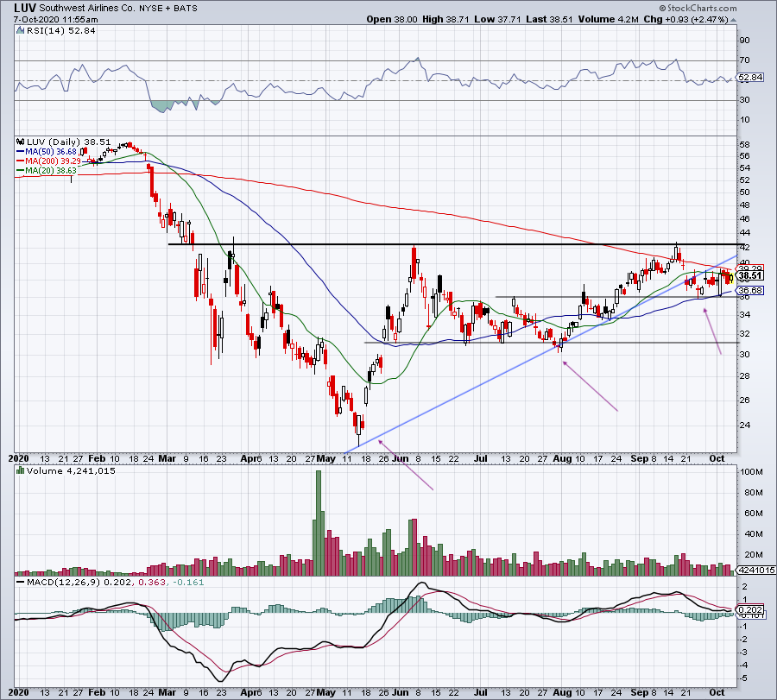The width and height of the screenshot is (777, 700).
Task: Click the copyright symbol next to StockCharts.com
Action: [x=662, y=9]
